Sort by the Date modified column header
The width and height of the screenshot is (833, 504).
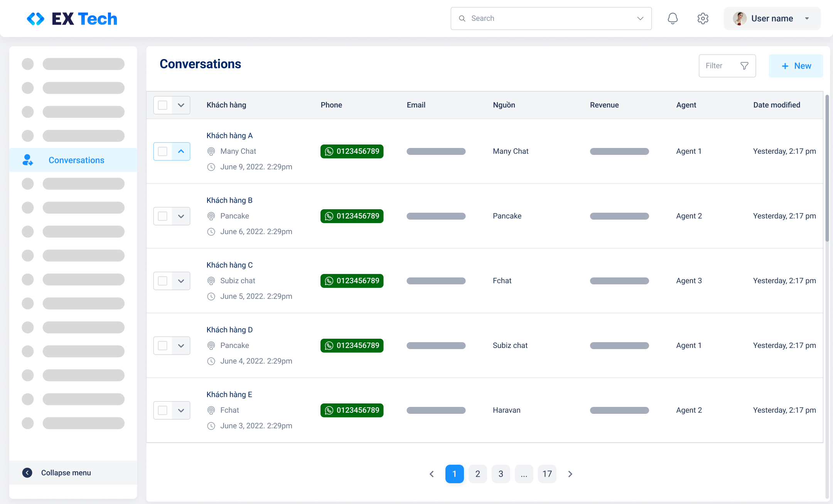point(777,105)
